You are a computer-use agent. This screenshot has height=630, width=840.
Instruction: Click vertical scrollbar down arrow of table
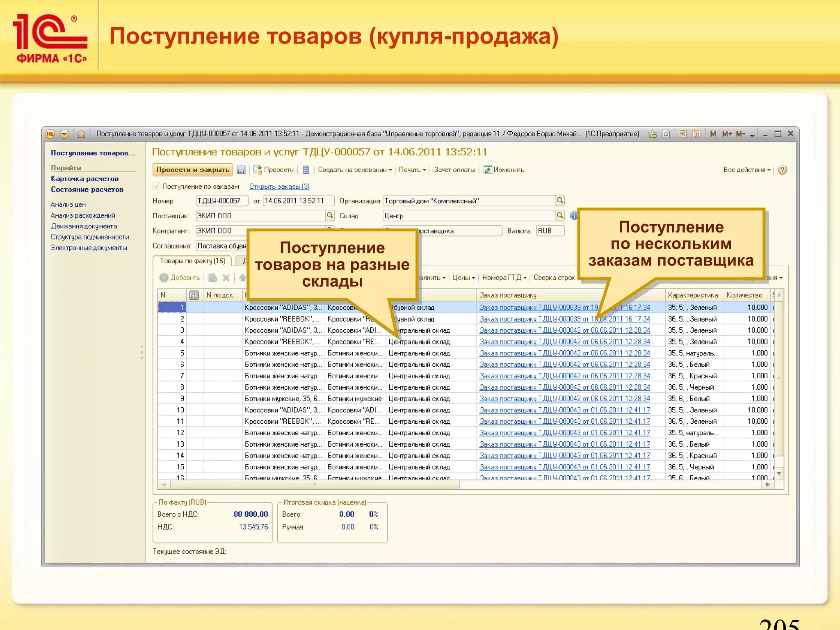[779, 473]
